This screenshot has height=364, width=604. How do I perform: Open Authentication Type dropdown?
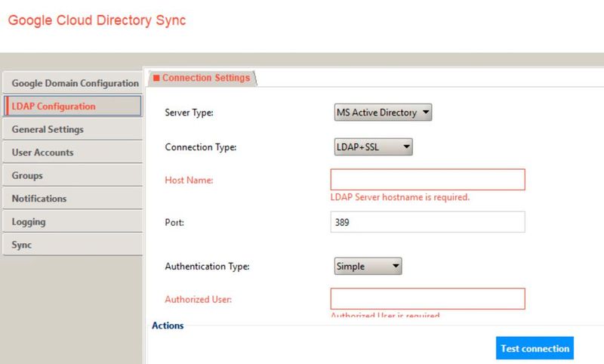point(368,266)
